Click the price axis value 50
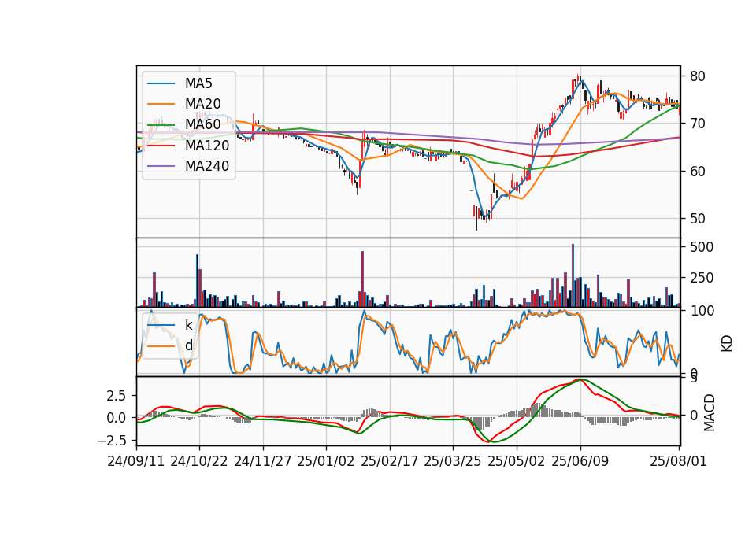This screenshot has width=756, height=543. point(697,219)
